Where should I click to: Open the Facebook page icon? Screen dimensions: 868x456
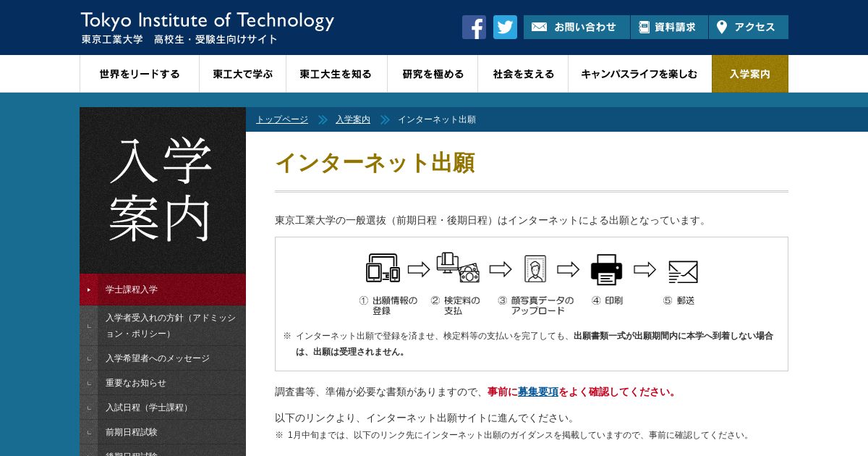474,27
